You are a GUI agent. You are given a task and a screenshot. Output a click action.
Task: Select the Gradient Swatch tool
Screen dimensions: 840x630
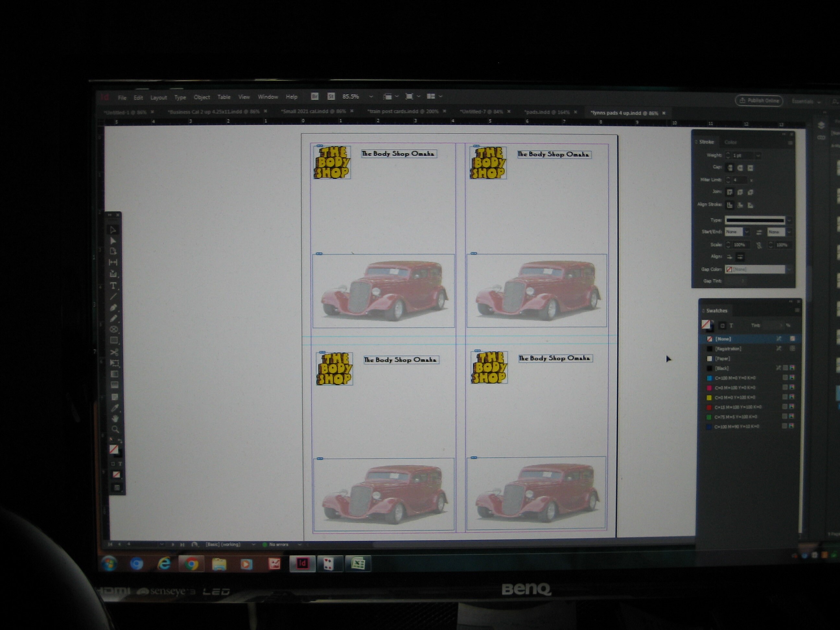(x=114, y=374)
